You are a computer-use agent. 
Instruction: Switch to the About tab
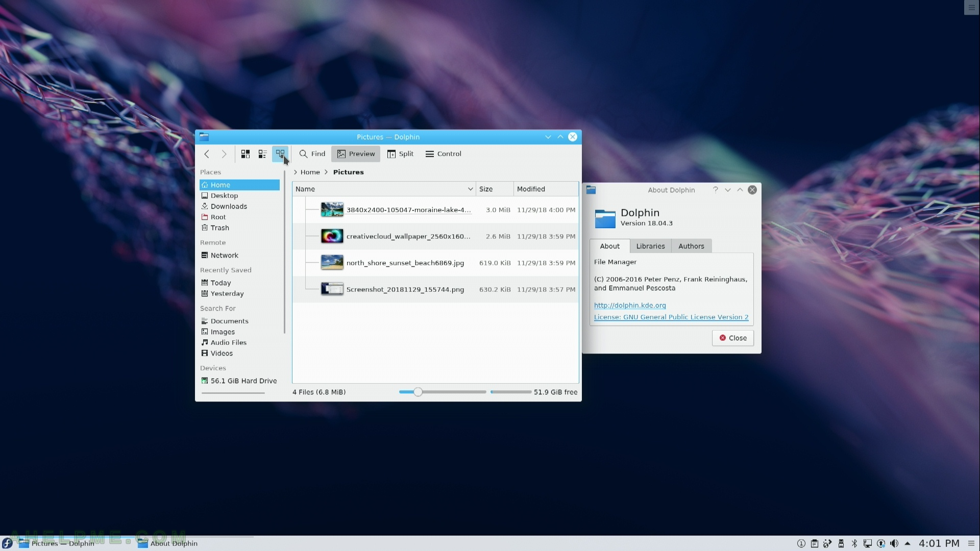point(609,246)
